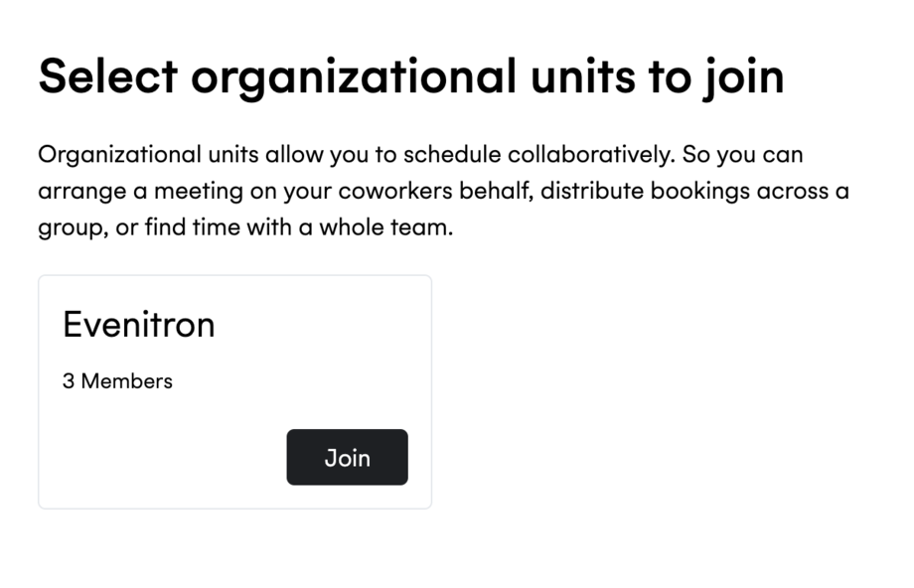This screenshot has width=914, height=588.
Task: Click the word Members in the card
Action: [x=126, y=381]
